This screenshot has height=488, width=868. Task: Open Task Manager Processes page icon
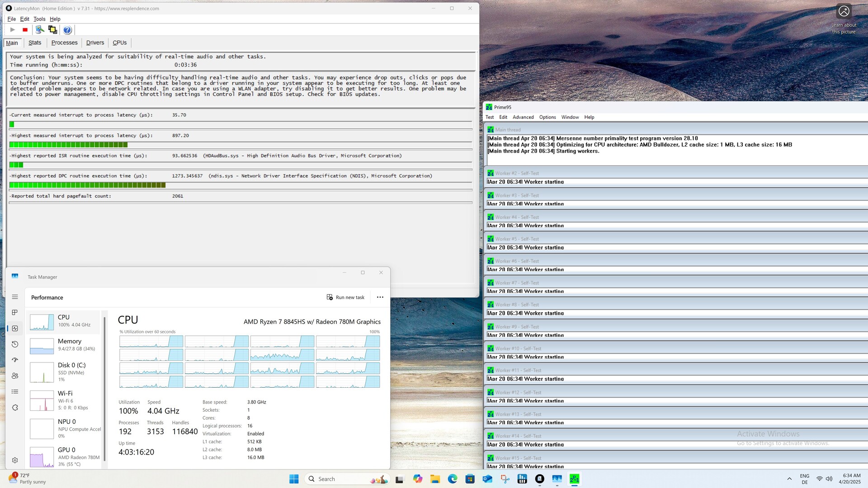[x=15, y=313]
